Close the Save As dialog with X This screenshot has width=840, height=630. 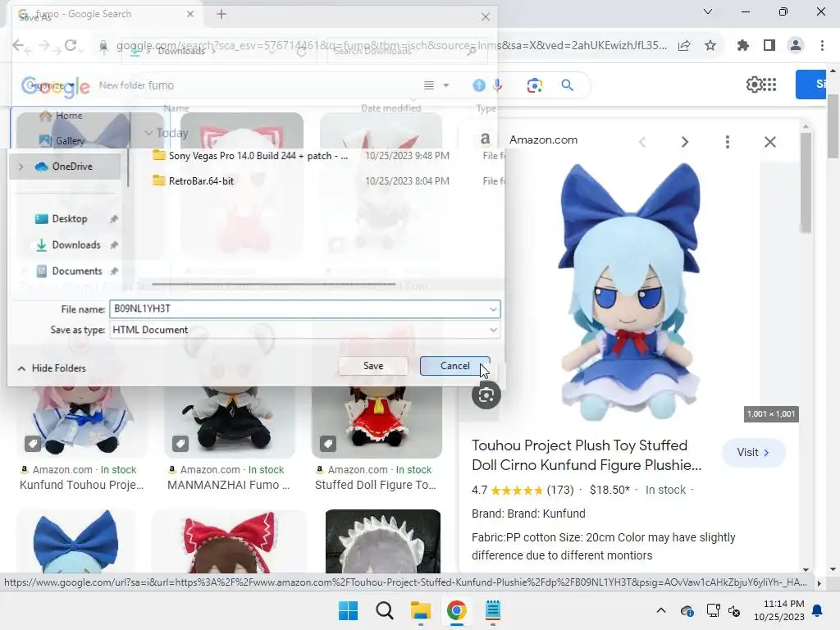click(x=486, y=16)
